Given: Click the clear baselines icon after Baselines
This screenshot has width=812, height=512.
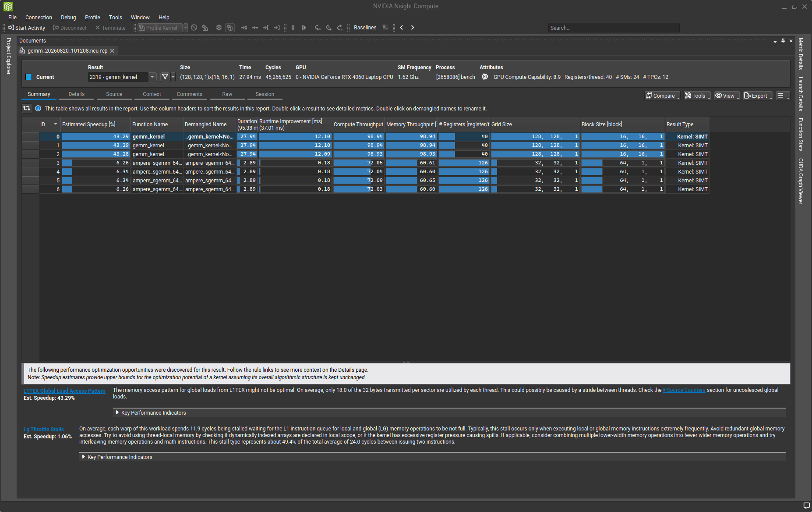Looking at the screenshot, I should 385,28.
